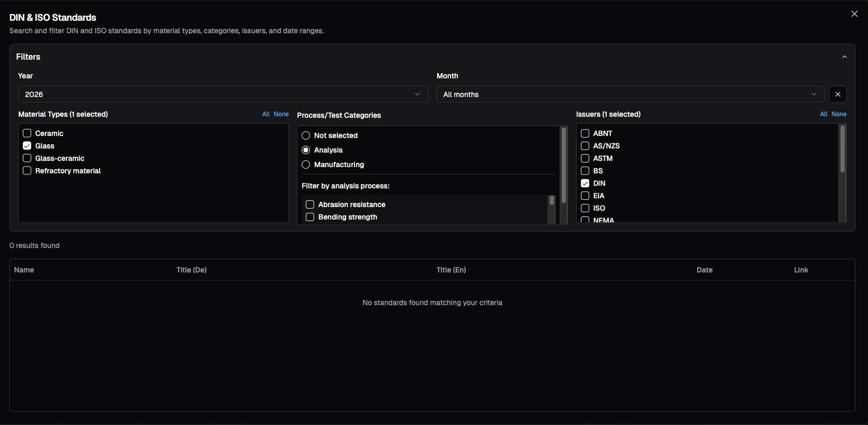Click None link for Issuers
Viewport: 868px width, 425px height.
point(838,114)
